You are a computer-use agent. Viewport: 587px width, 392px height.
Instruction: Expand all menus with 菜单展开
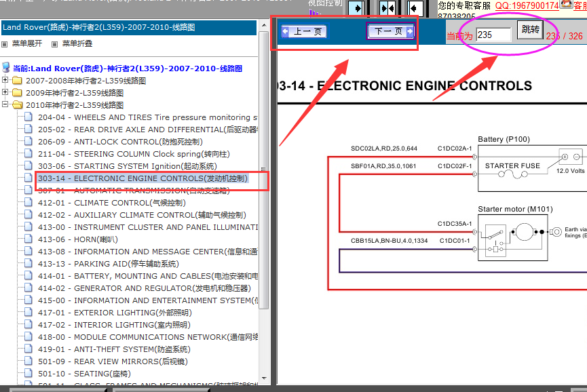pyautogui.click(x=27, y=44)
